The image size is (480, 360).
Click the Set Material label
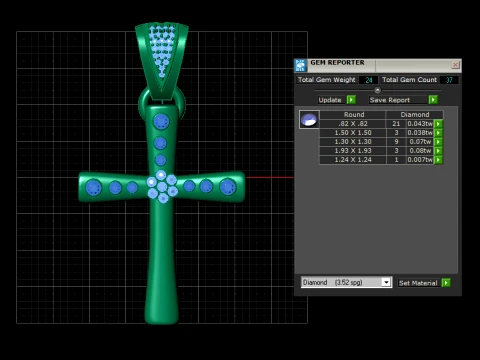(418, 283)
